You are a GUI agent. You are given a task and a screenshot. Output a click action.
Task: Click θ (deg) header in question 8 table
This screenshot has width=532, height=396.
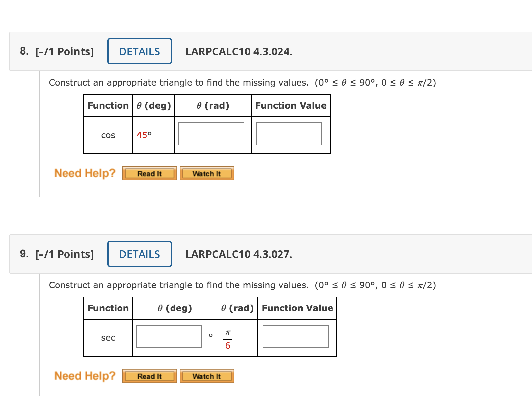click(154, 106)
